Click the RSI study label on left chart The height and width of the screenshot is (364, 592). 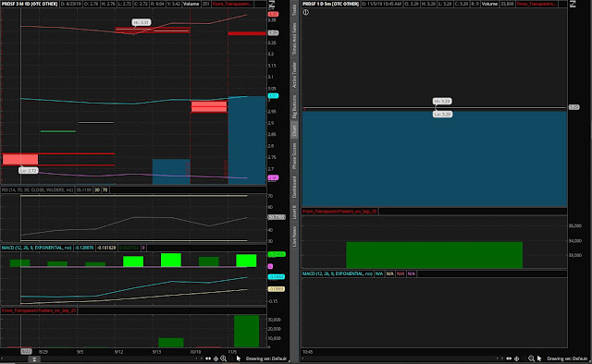tap(37, 189)
